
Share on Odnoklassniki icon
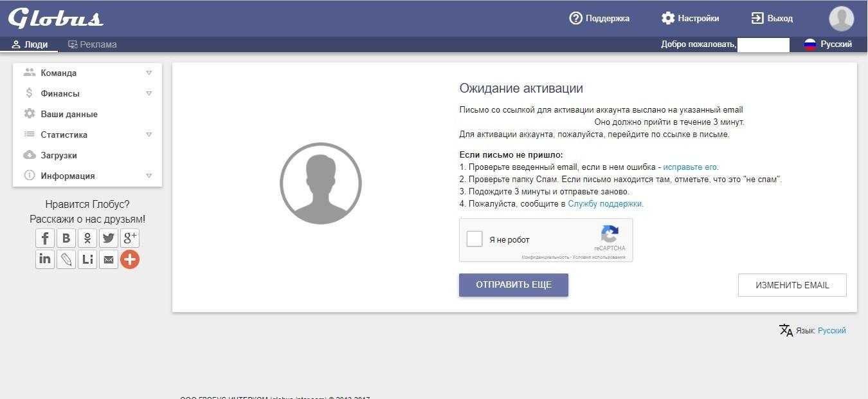tap(87, 239)
